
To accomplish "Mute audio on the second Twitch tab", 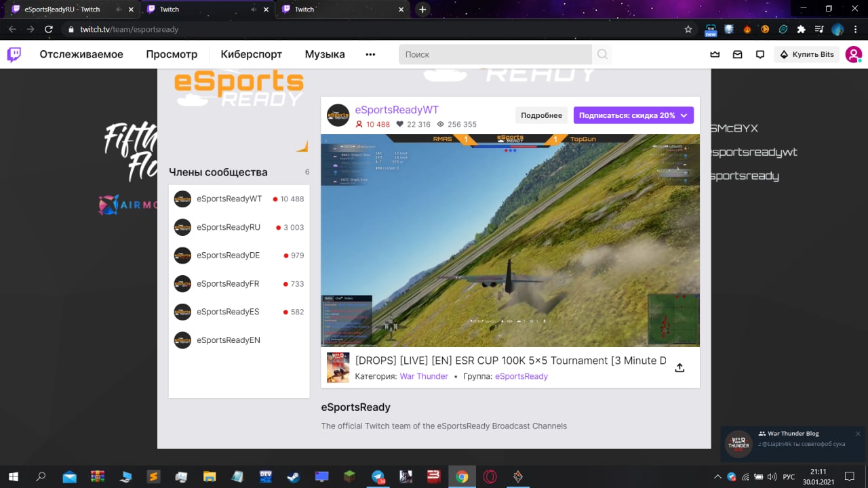I will tap(254, 9).
